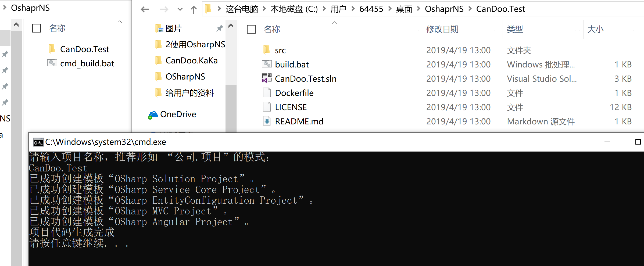The width and height of the screenshot is (644, 266).
Task: Expand the breadcrumb arrow after 桌面
Action: [418, 9]
